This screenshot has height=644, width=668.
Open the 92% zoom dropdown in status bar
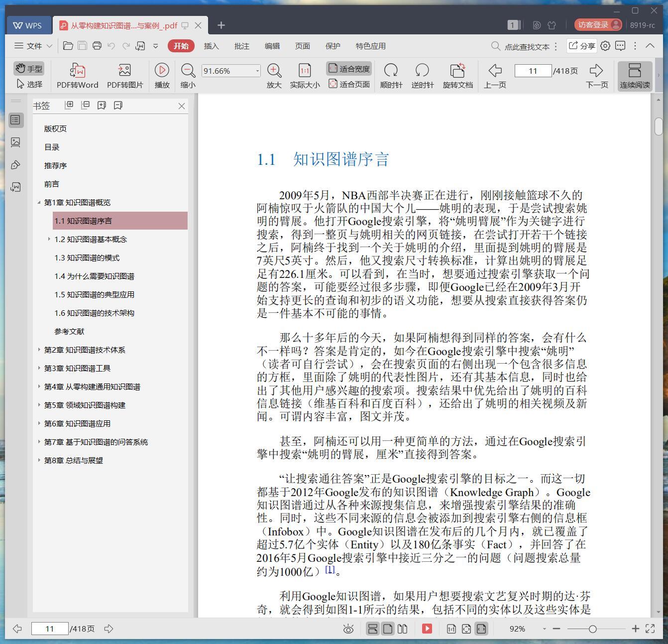tap(544, 629)
